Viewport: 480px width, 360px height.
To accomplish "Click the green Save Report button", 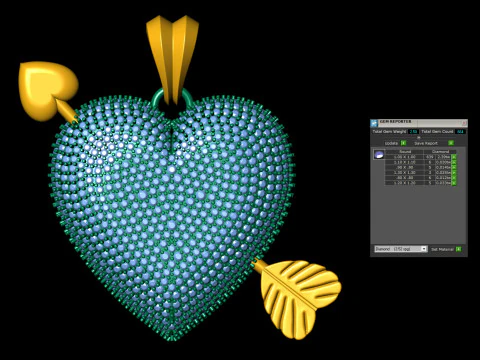I will point(451,143).
